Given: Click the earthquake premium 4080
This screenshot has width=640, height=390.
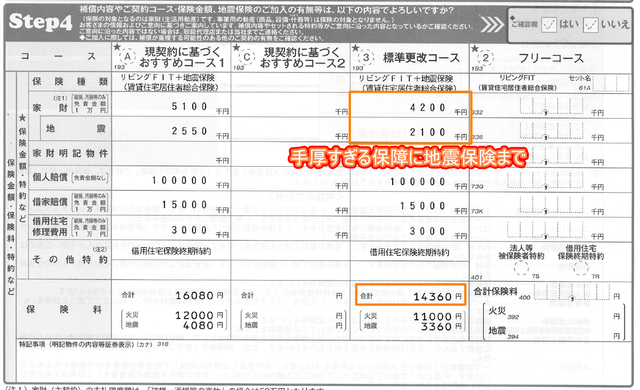Looking at the screenshot, I should [x=199, y=326].
